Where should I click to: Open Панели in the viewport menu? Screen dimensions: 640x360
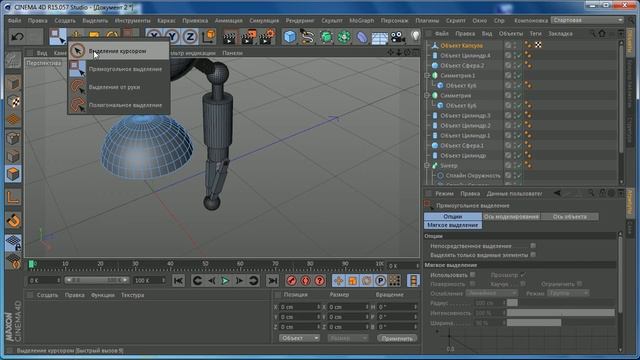(232, 53)
